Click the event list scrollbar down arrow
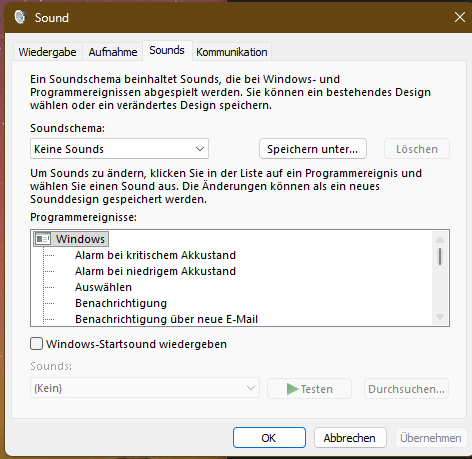Image resolution: width=472 pixels, height=459 pixels. (x=440, y=317)
